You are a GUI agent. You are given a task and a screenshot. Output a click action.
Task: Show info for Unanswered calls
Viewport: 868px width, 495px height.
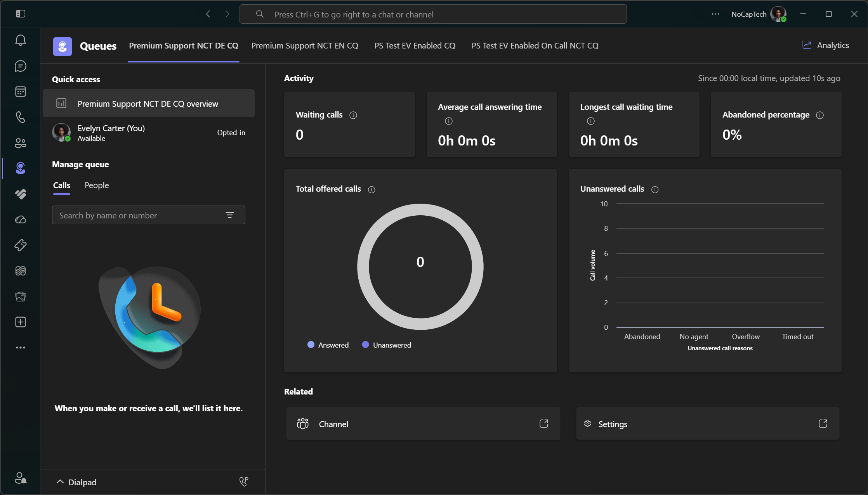click(655, 190)
